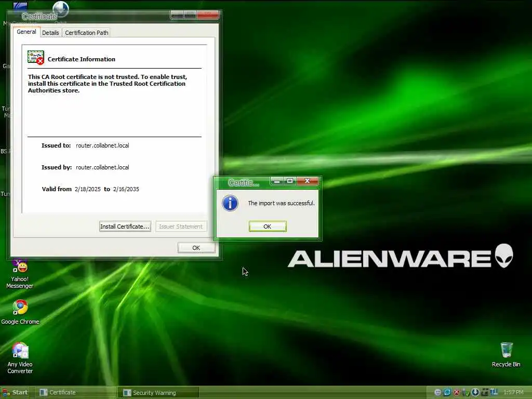Open the Any Video Converter desktop icon
The image size is (532, 399).
pyautogui.click(x=20, y=358)
